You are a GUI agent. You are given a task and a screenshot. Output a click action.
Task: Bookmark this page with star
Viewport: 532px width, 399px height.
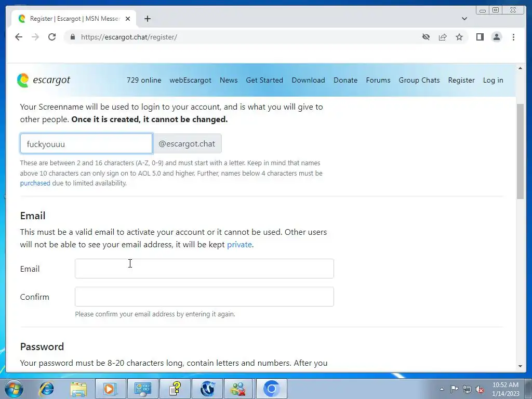tap(459, 37)
